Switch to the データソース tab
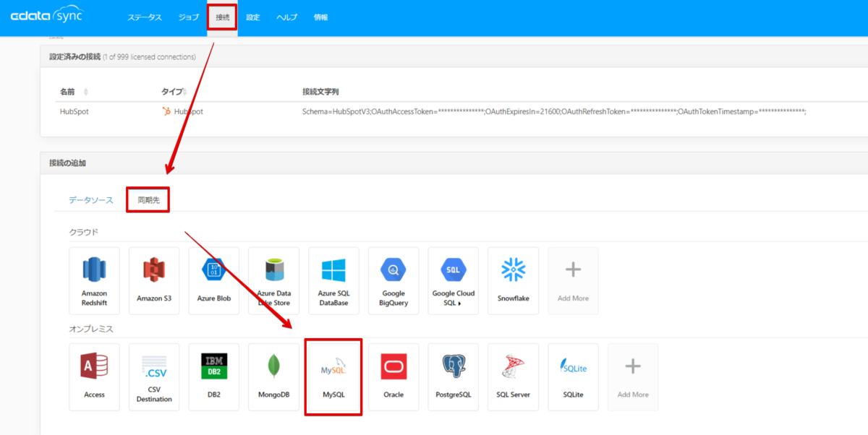The height and width of the screenshot is (435, 868). [x=91, y=200]
